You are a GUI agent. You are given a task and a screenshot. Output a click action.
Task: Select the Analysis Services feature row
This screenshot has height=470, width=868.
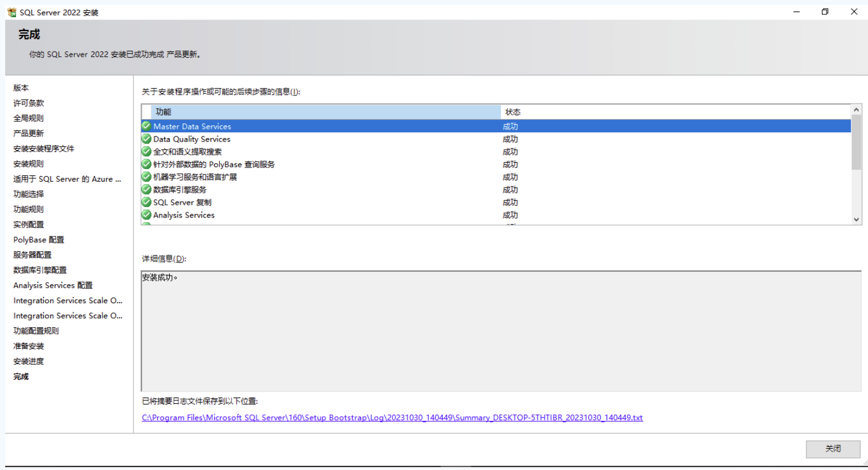(x=496, y=215)
